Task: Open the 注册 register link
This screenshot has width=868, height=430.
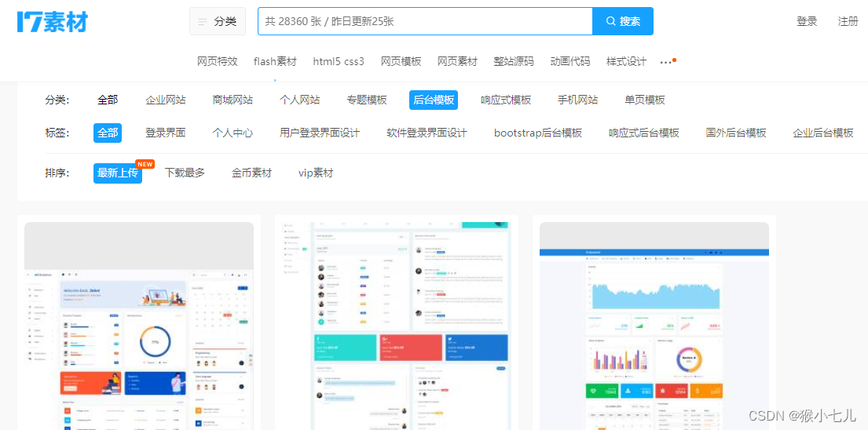Action: [848, 21]
